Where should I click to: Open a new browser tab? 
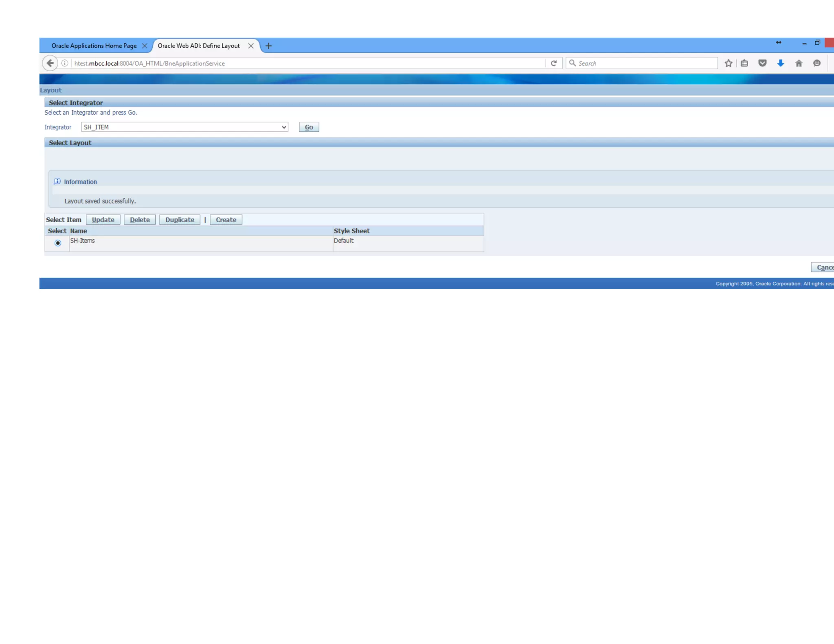click(x=268, y=46)
